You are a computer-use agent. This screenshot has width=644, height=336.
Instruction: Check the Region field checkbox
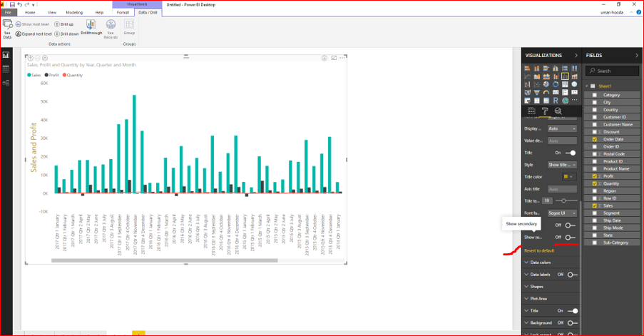[x=594, y=191]
